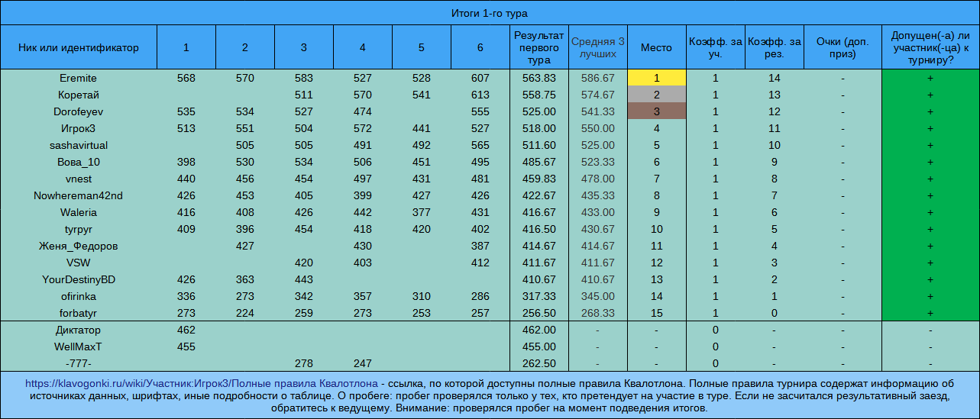Click -777-'s race 3 score 278

coord(304,364)
